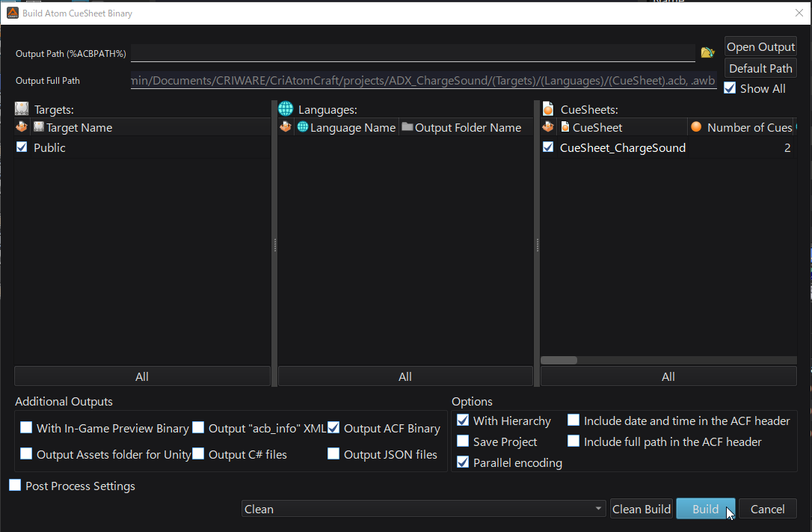Toggle Post Process Settings checkbox

tap(15, 485)
